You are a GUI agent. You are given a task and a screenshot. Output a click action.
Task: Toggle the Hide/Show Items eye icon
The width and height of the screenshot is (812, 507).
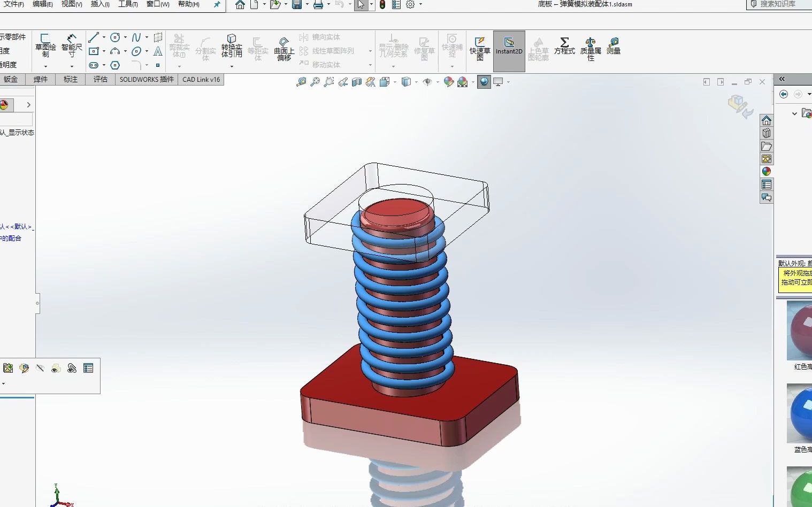[427, 82]
